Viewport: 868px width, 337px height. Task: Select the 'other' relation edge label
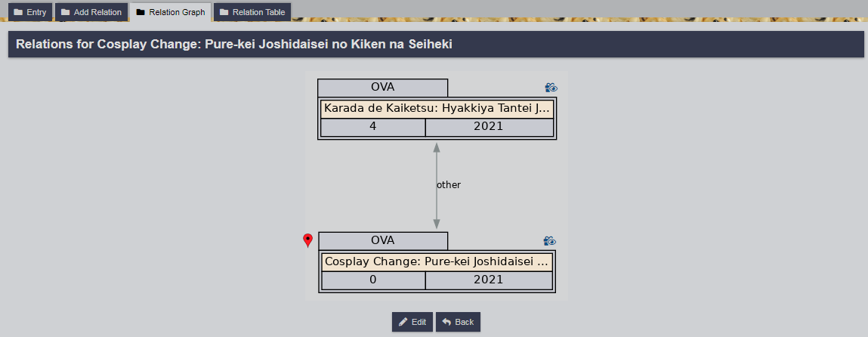[x=449, y=184]
